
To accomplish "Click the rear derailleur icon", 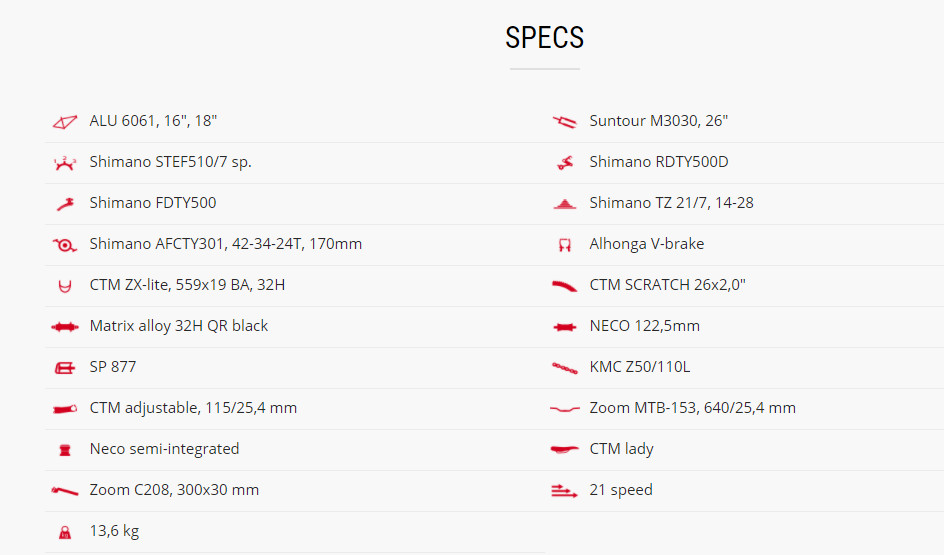I will tap(564, 163).
